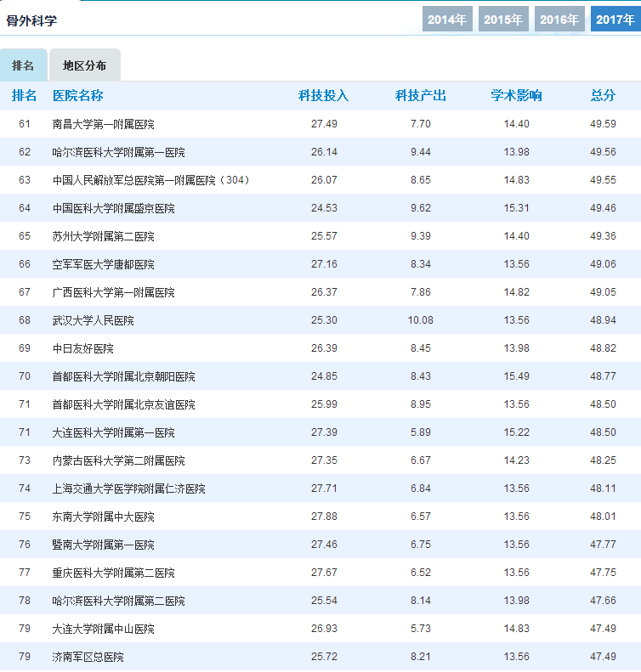
Task: Click the 医院名称 column header
Action: click(x=77, y=95)
